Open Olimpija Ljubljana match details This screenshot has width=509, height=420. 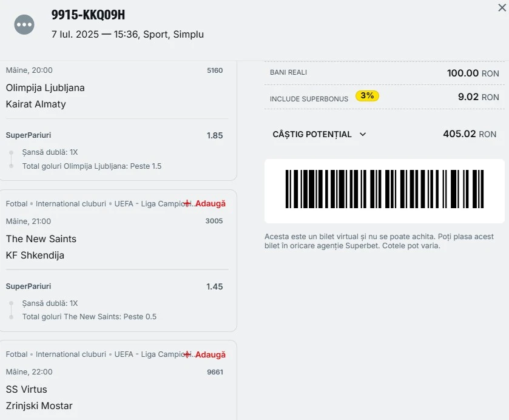[x=45, y=88]
